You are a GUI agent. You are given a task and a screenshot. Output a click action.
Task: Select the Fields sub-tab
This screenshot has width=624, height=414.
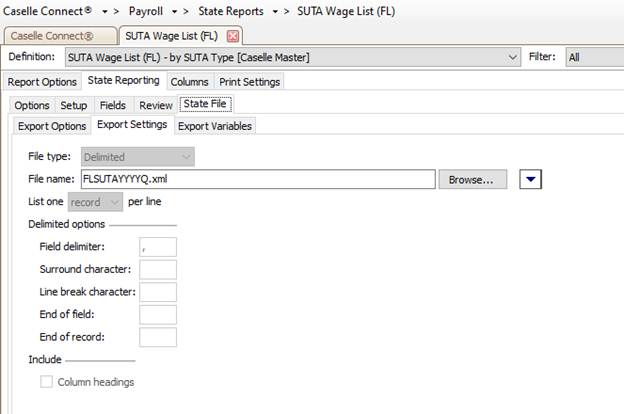coord(113,105)
